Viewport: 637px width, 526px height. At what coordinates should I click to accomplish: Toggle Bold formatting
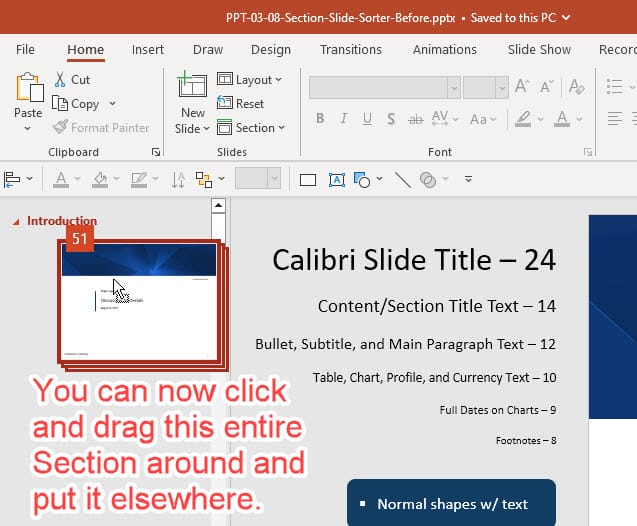(320, 119)
